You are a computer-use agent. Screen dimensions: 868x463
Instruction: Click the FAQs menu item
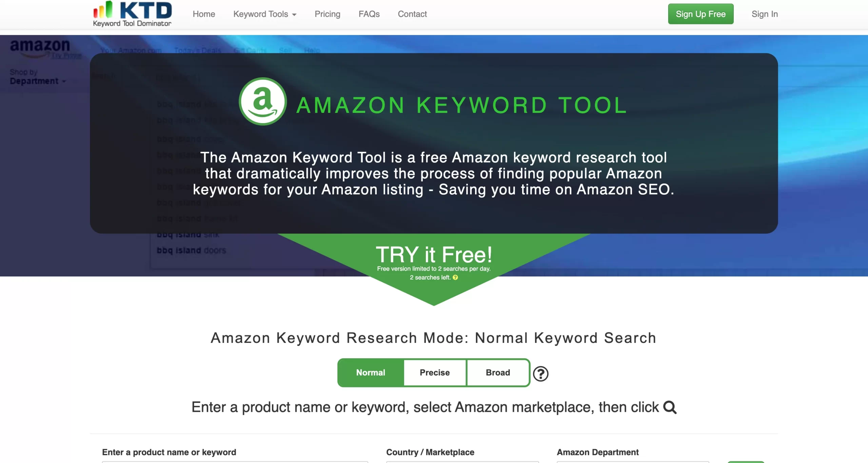(368, 14)
